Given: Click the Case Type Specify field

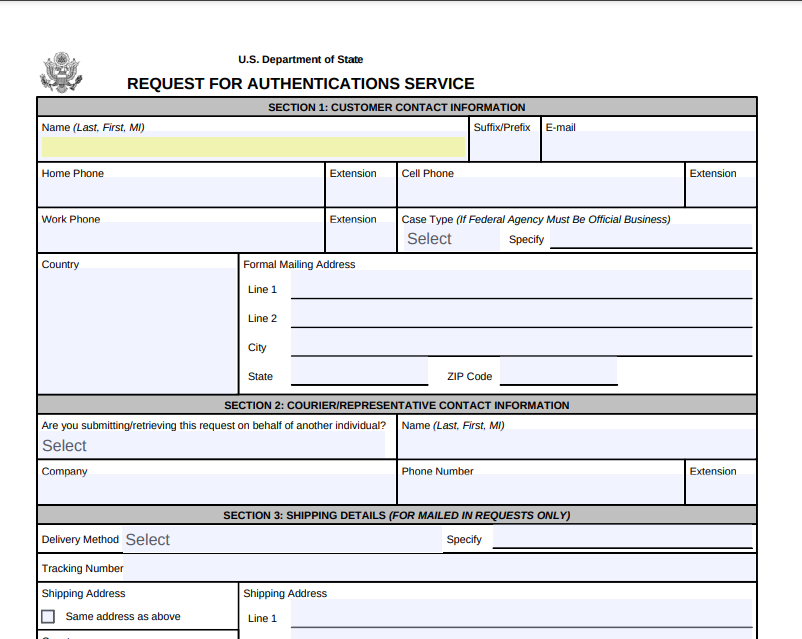Looking at the screenshot, I should (650, 239).
